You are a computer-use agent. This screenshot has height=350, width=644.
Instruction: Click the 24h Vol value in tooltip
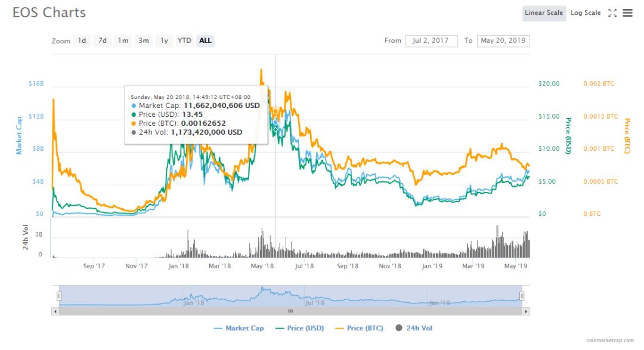pos(206,132)
